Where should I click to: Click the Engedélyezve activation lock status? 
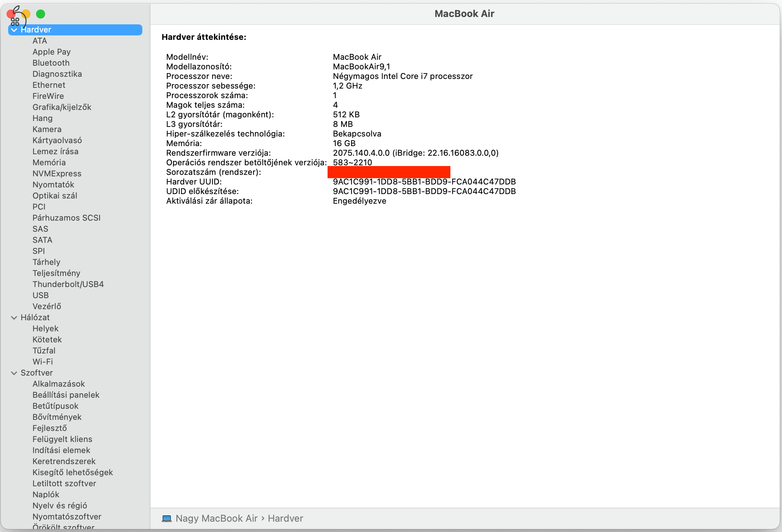[x=360, y=201]
